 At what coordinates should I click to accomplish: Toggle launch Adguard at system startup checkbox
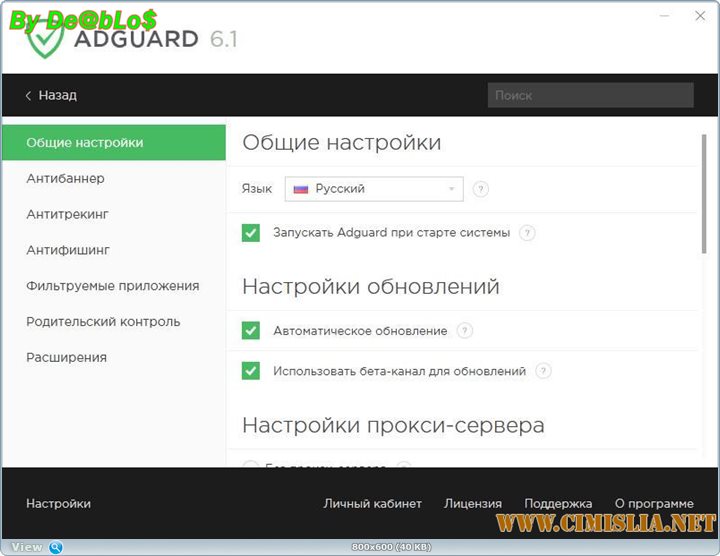(251, 233)
